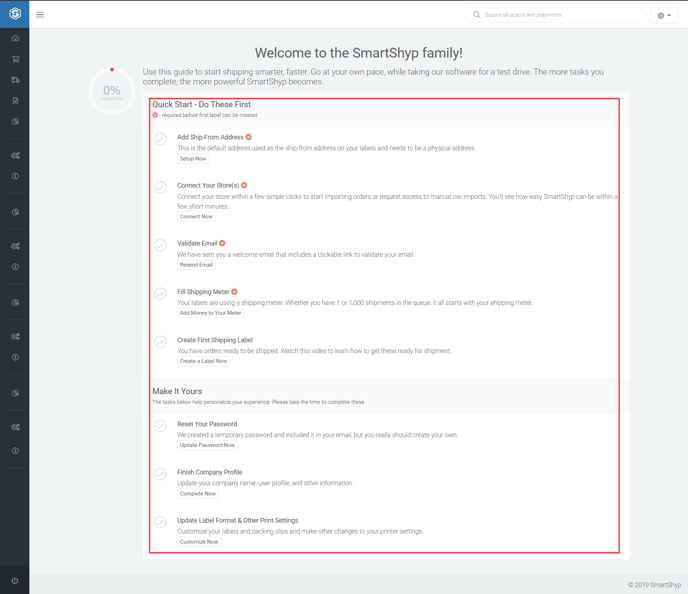Check off Update Label Format task
The image size is (688, 594).
click(160, 522)
